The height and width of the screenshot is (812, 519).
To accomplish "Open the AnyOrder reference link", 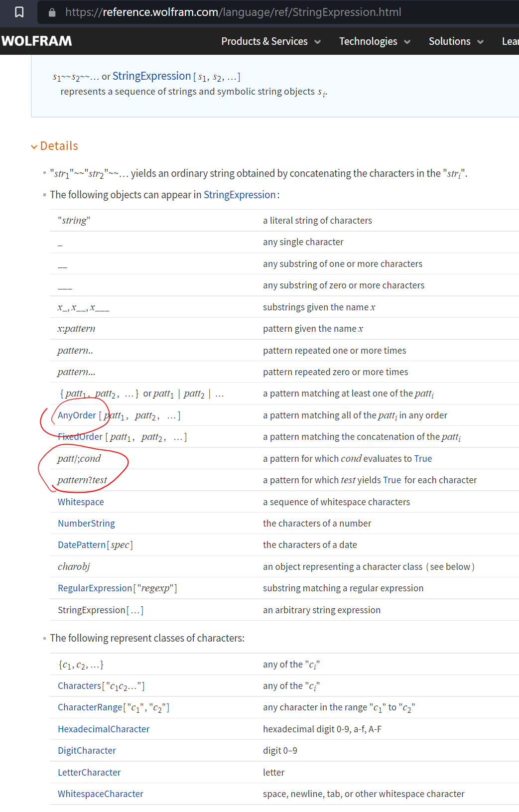I will (77, 415).
